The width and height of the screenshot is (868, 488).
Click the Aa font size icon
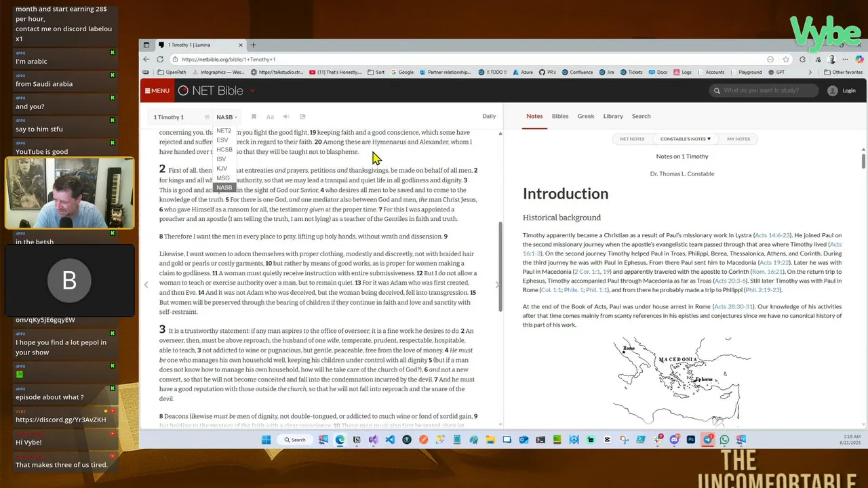coord(270,117)
